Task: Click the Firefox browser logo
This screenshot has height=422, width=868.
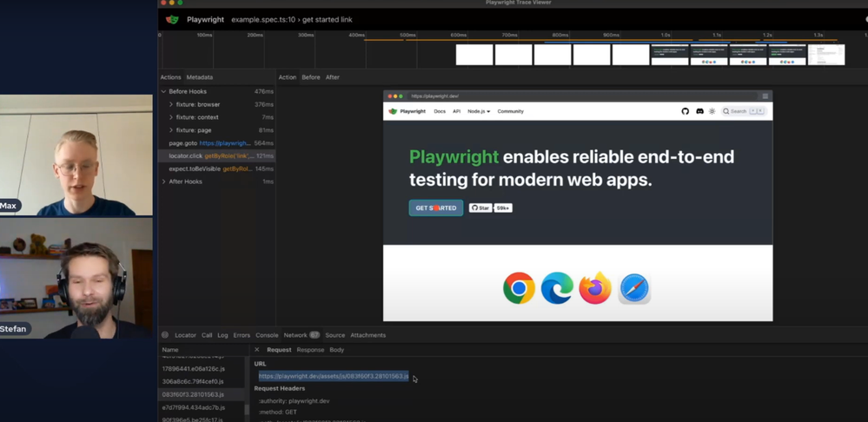Action: point(595,288)
